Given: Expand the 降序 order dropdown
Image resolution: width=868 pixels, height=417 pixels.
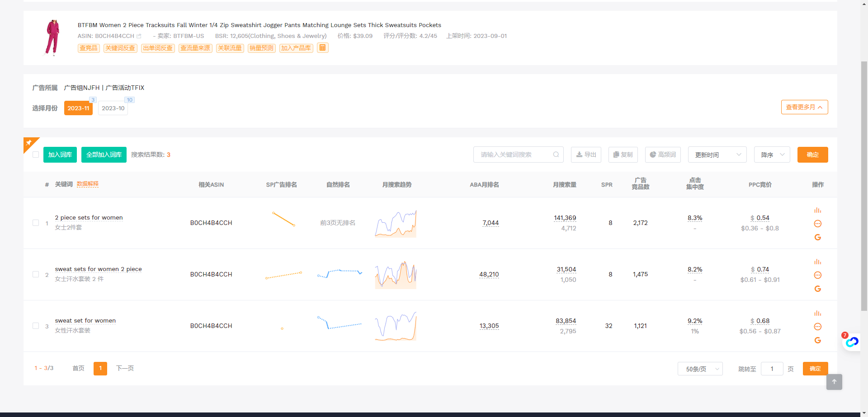Looking at the screenshot, I should point(772,155).
